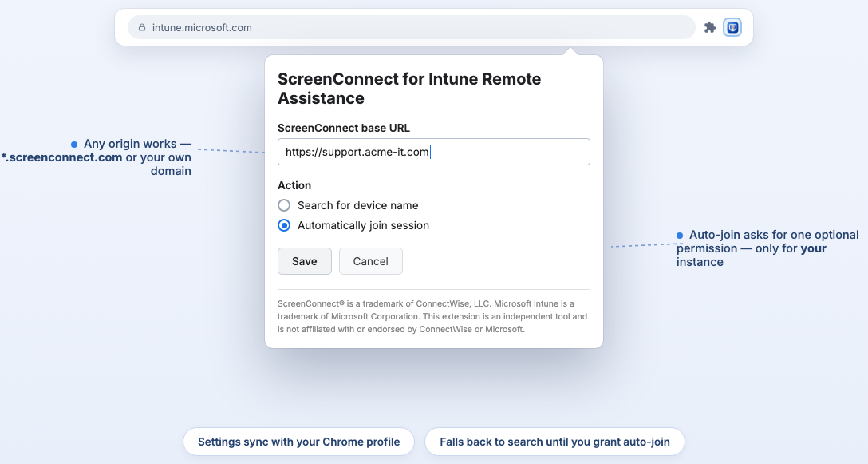
Task: Click the padlock site info icon
Action: [142, 27]
